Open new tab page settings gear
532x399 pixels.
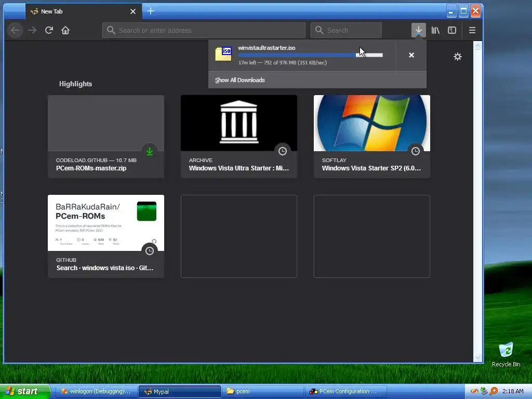[x=458, y=57]
